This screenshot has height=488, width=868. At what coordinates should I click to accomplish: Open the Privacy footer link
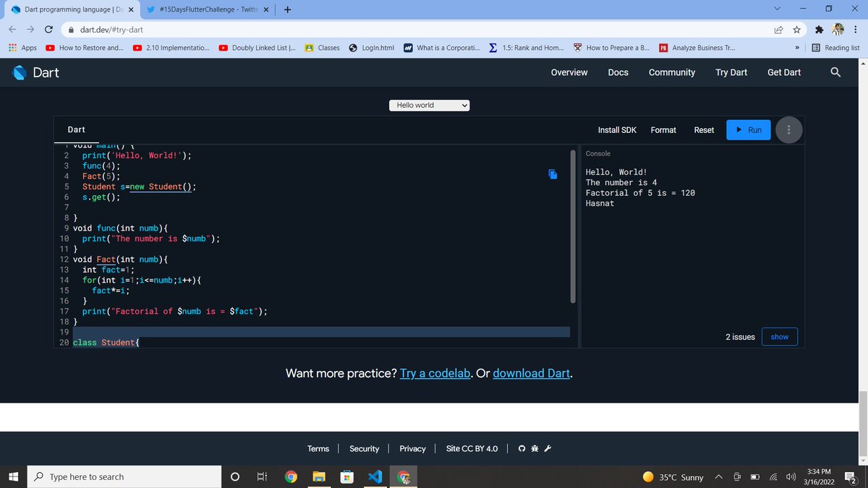tap(412, 448)
